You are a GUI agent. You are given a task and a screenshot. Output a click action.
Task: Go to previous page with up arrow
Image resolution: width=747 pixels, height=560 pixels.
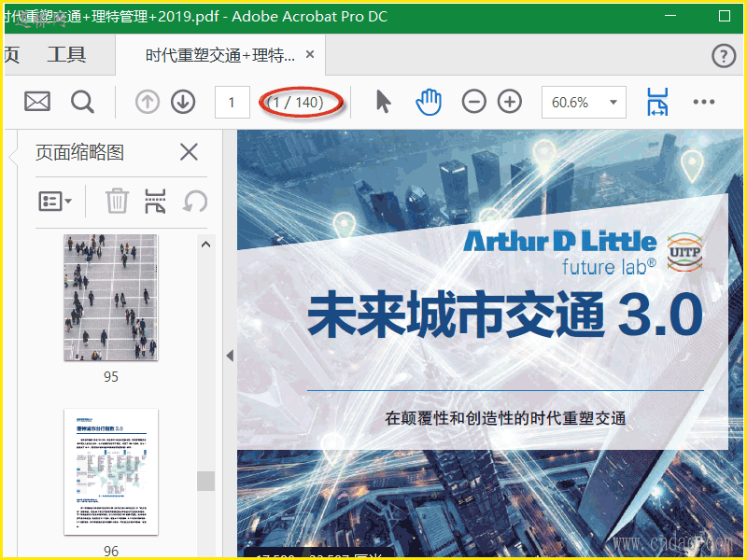(148, 102)
